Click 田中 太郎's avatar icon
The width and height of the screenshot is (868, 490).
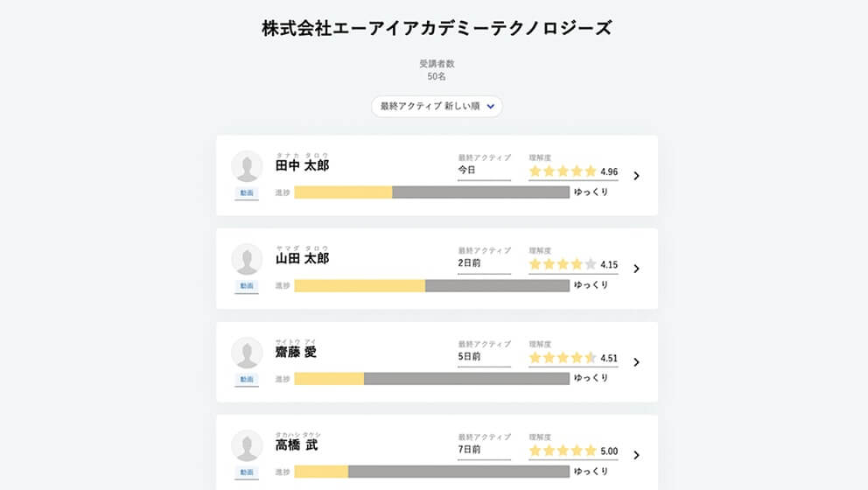coord(247,166)
